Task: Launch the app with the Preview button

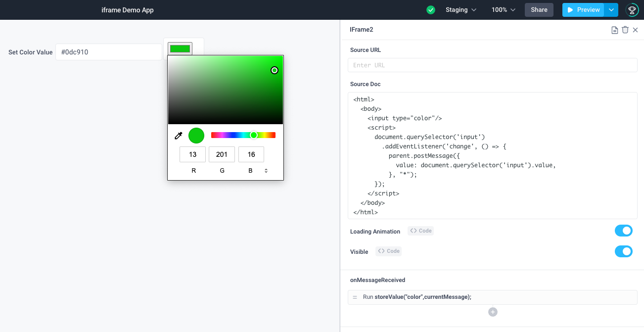Action: [583, 9]
